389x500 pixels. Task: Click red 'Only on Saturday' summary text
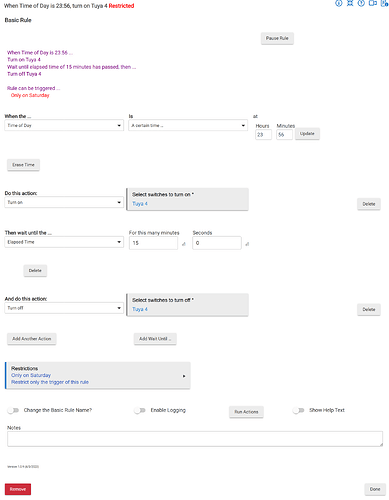[30, 95]
